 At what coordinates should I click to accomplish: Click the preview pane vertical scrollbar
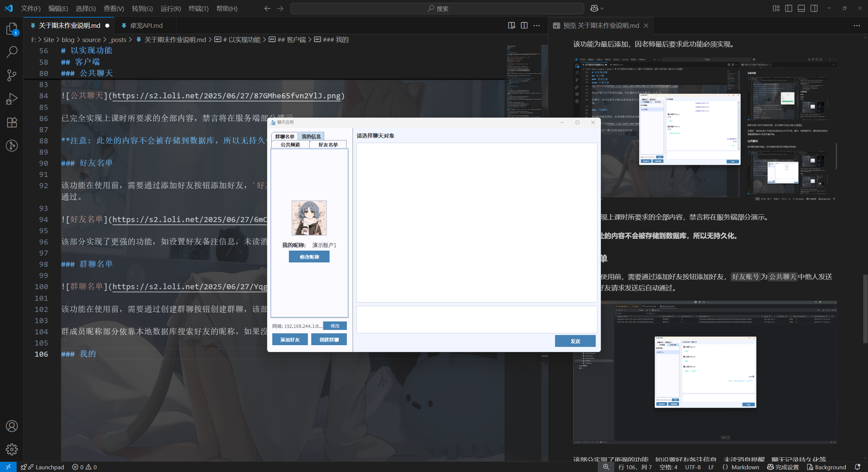point(865,309)
